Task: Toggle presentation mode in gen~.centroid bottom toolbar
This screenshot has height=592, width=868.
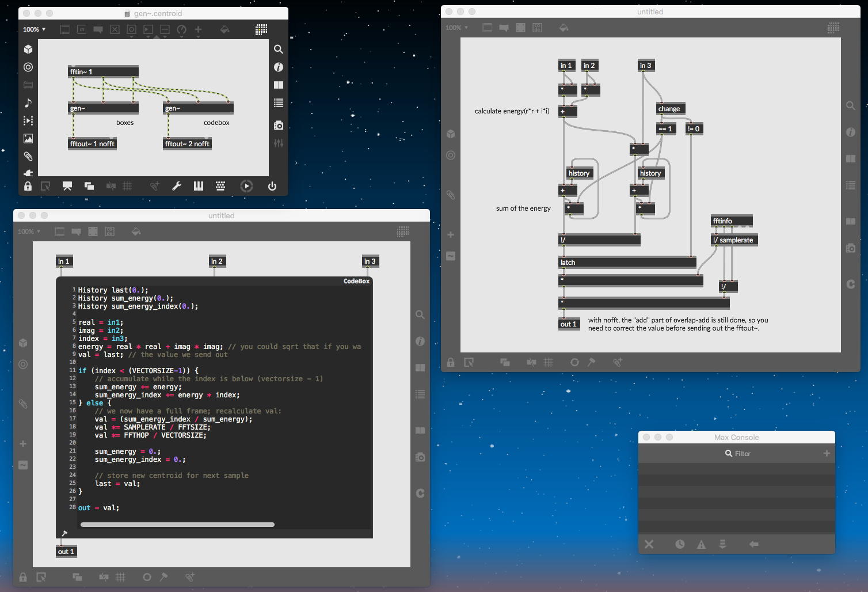Action: (x=67, y=186)
